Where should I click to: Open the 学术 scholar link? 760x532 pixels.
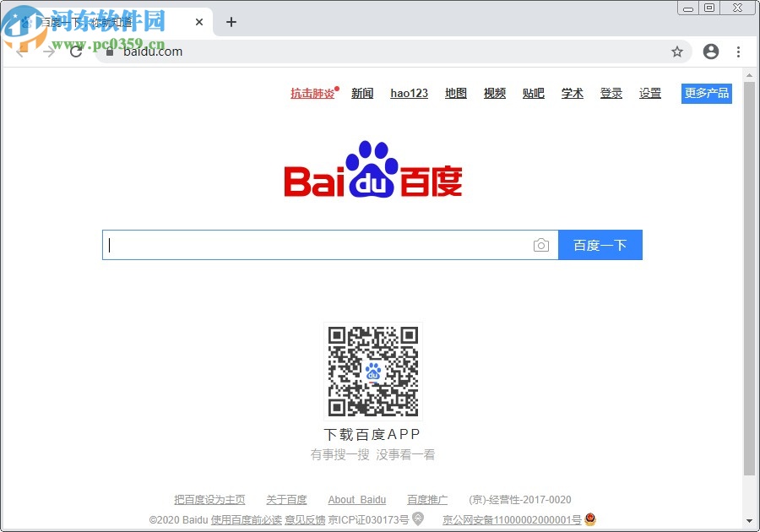pos(573,93)
